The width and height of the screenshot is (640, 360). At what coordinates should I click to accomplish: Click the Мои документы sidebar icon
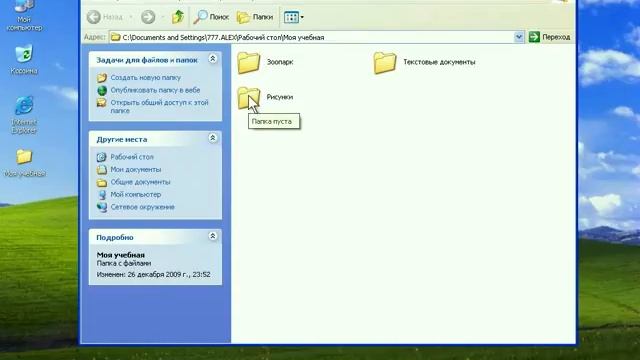pyautogui.click(x=102, y=169)
